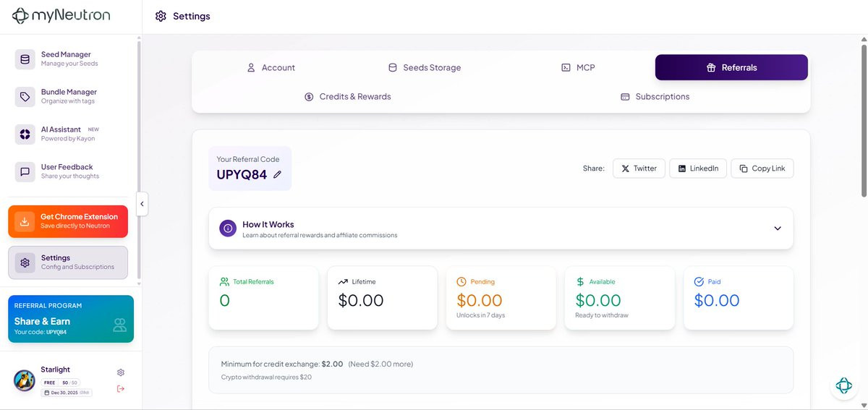Click the main page vertical scrollbar

[x=864, y=116]
